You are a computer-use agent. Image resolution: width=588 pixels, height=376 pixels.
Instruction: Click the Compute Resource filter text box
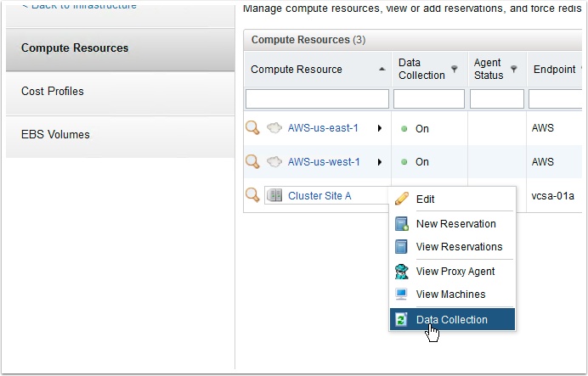point(318,98)
